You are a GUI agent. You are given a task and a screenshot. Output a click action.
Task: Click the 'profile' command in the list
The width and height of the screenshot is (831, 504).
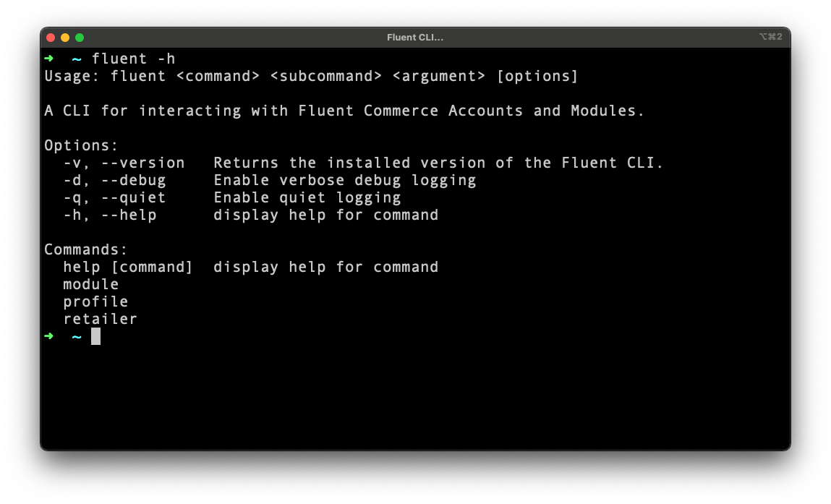[x=95, y=302]
